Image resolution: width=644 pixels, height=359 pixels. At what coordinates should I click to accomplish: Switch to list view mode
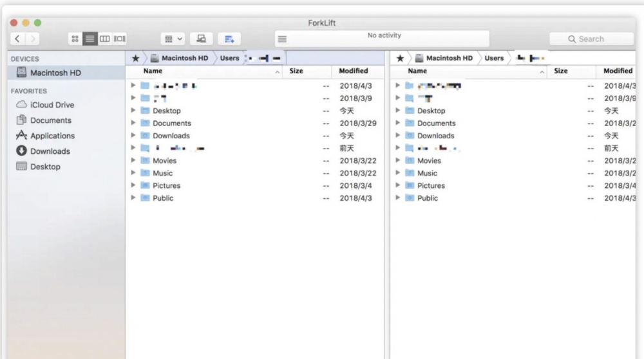90,39
